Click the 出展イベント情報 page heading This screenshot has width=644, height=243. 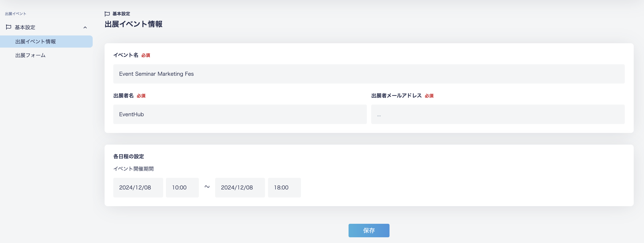point(133,24)
